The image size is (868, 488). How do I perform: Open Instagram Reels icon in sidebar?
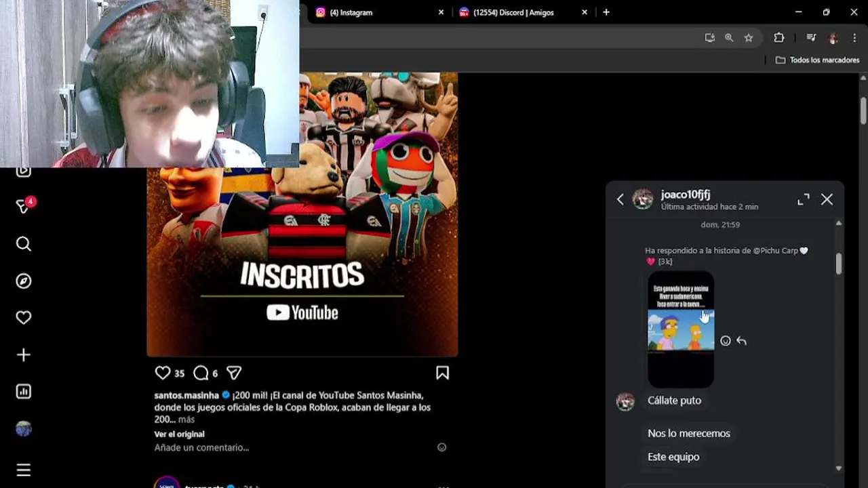(x=24, y=171)
